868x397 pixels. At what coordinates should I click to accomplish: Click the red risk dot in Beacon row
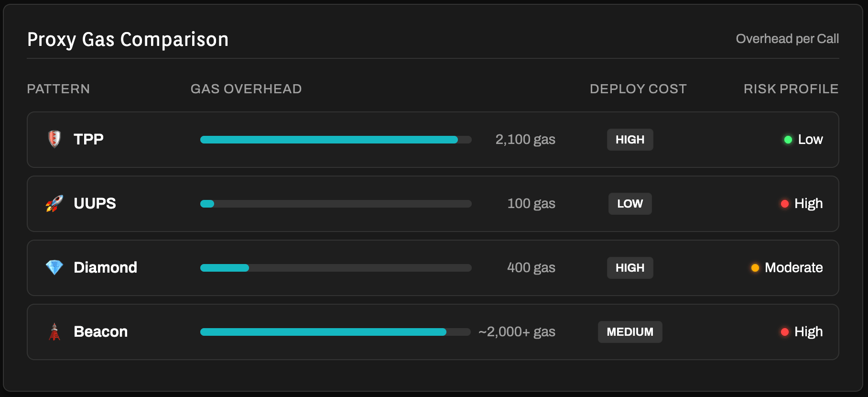point(784,332)
